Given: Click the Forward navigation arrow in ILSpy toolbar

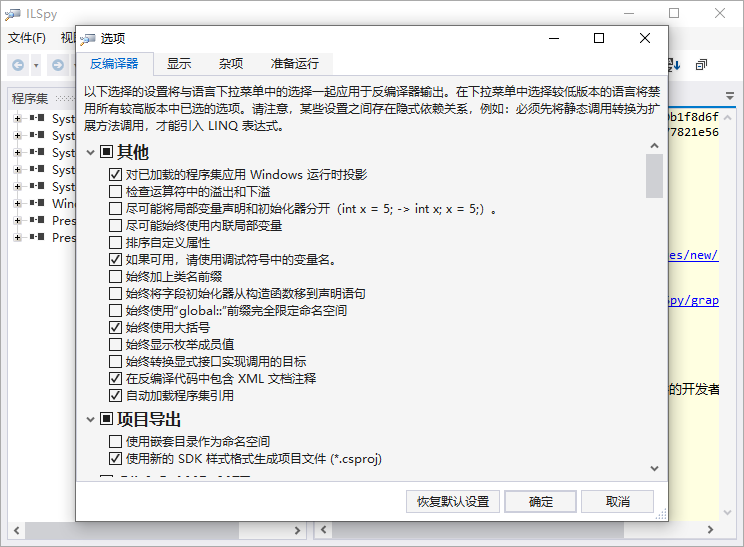Looking at the screenshot, I should click(58, 65).
